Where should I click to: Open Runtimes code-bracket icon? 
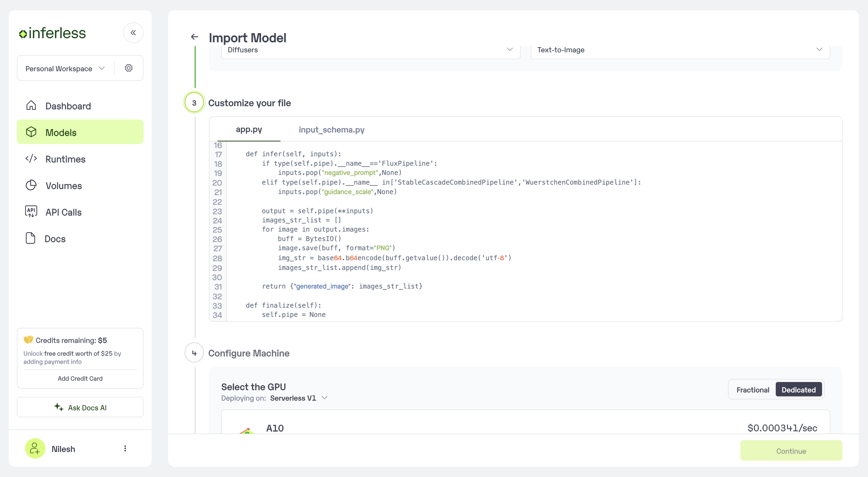tap(31, 159)
